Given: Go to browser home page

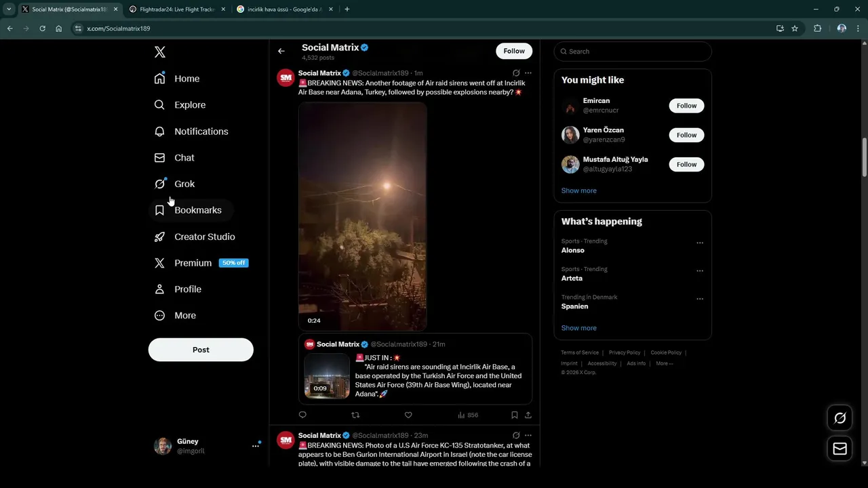Looking at the screenshot, I should tap(59, 28).
